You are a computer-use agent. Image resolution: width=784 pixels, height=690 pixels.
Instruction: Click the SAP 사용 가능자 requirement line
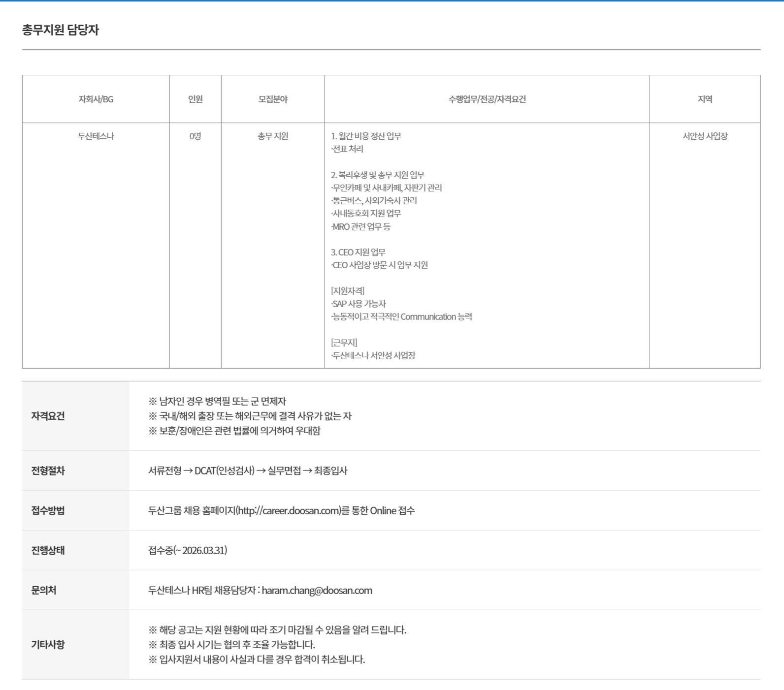tap(359, 304)
